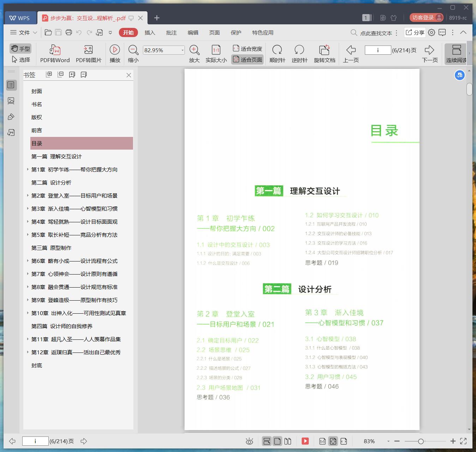Image resolution: width=476 pixels, height=452 pixels.
Task: Enter fullscreen mode in status bar
Action: [463, 441]
